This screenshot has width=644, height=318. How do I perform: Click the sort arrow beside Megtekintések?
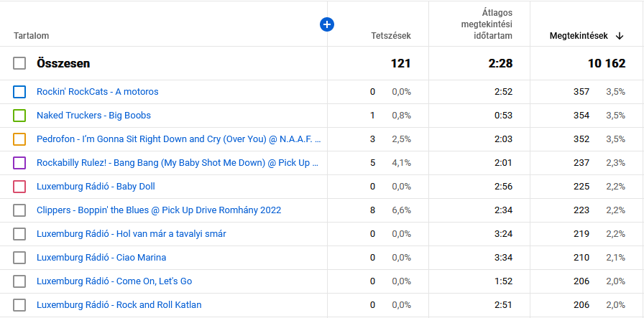coord(620,36)
